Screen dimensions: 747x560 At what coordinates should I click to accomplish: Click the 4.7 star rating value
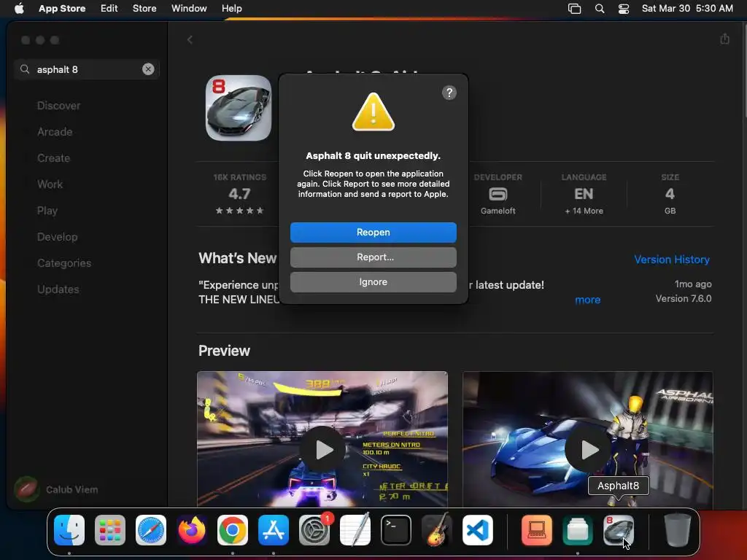239,194
